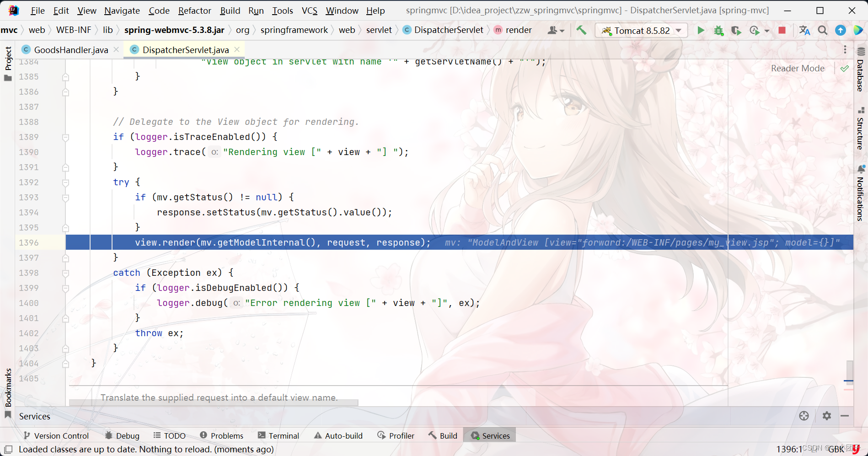This screenshot has height=456, width=868.
Task: Click the Services panel crosshair icon
Action: pos(804,416)
